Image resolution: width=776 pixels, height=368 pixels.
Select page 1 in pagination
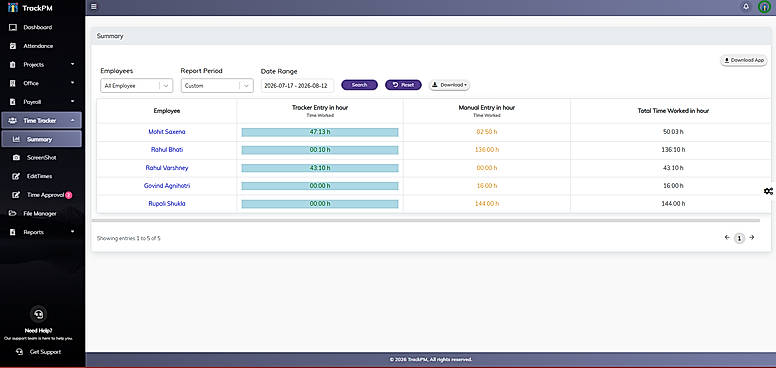tap(739, 238)
